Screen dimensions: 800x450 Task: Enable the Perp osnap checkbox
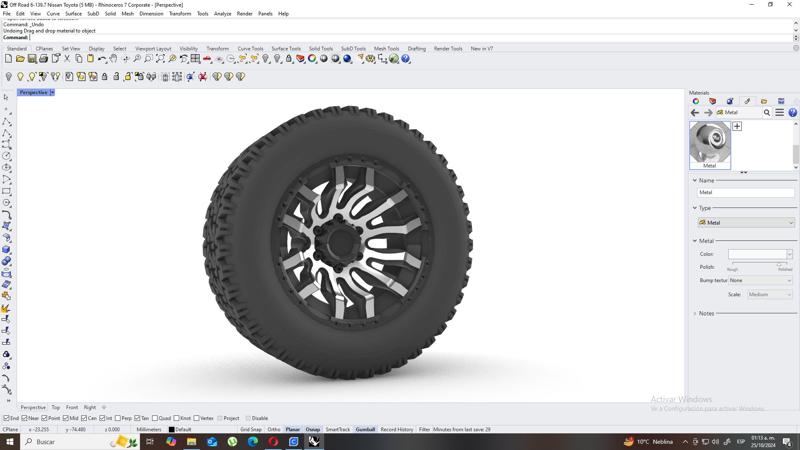pyautogui.click(x=118, y=418)
